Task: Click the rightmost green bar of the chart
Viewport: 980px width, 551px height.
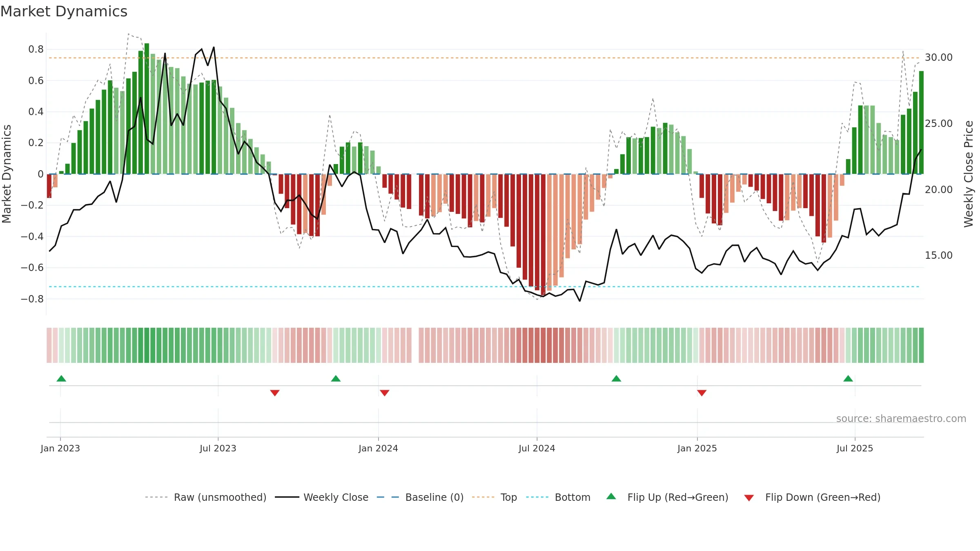Action: click(921, 122)
